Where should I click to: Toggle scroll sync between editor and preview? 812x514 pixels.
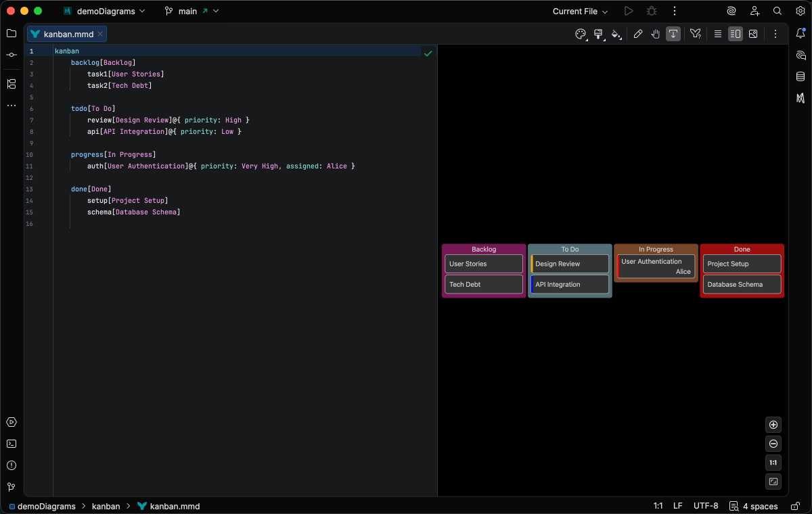[x=673, y=34]
